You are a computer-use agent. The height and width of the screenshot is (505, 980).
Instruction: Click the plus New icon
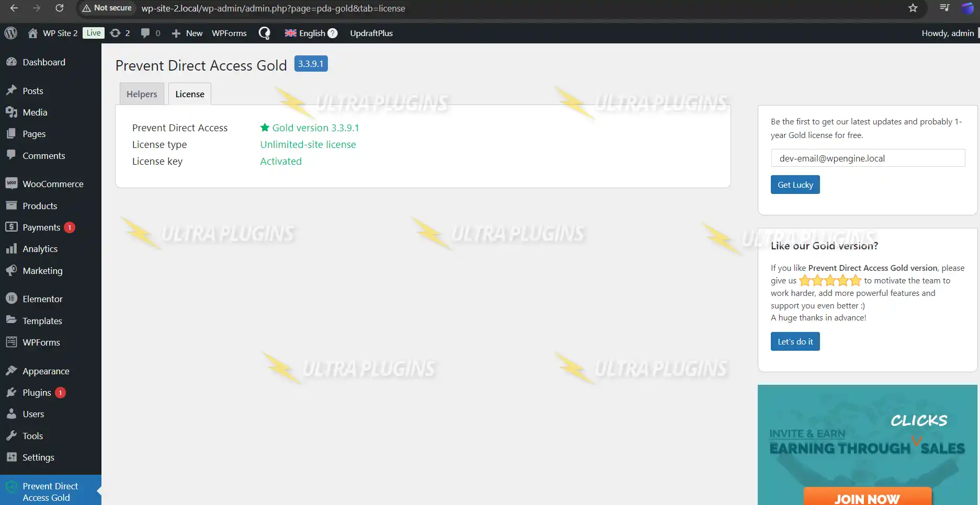click(176, 33)
